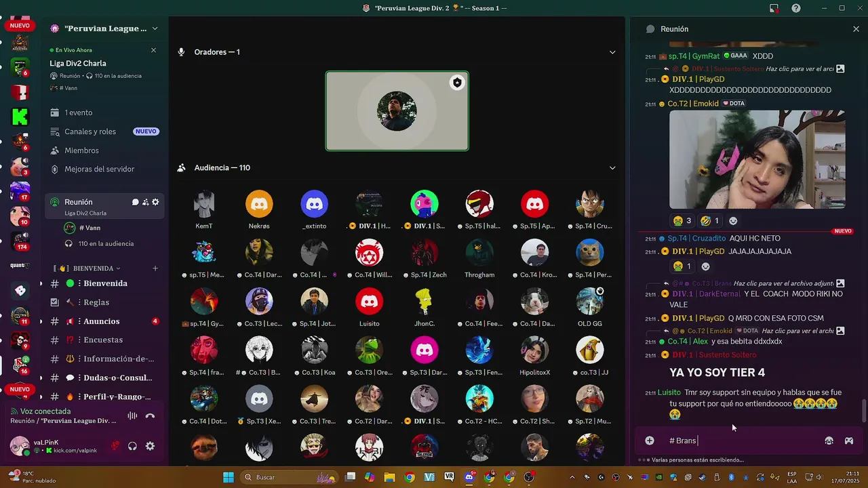Open the Anuncios channel
This screenshot has width=868, height=488.
104,321
